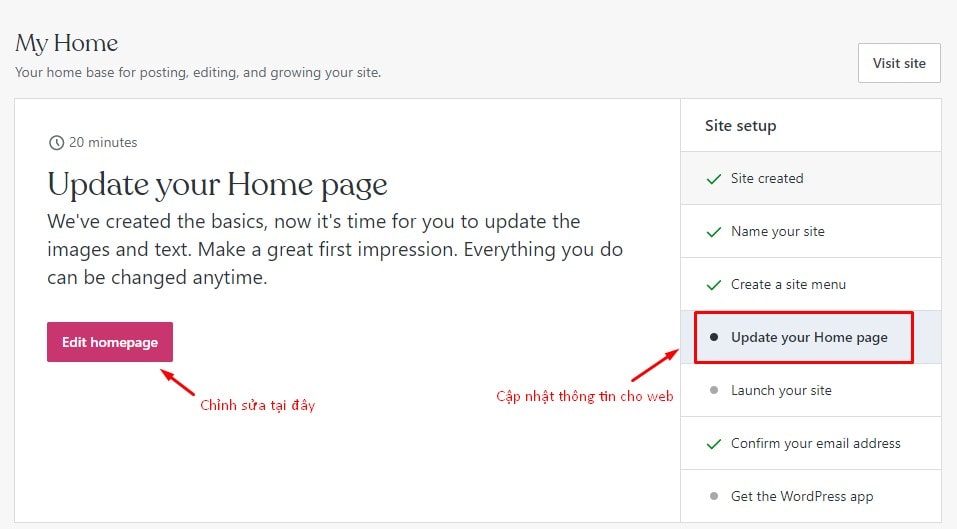The width and height of the screenshot is (957, 529).
Task: Go to the Launch your site step
Action: pos(781,391)
